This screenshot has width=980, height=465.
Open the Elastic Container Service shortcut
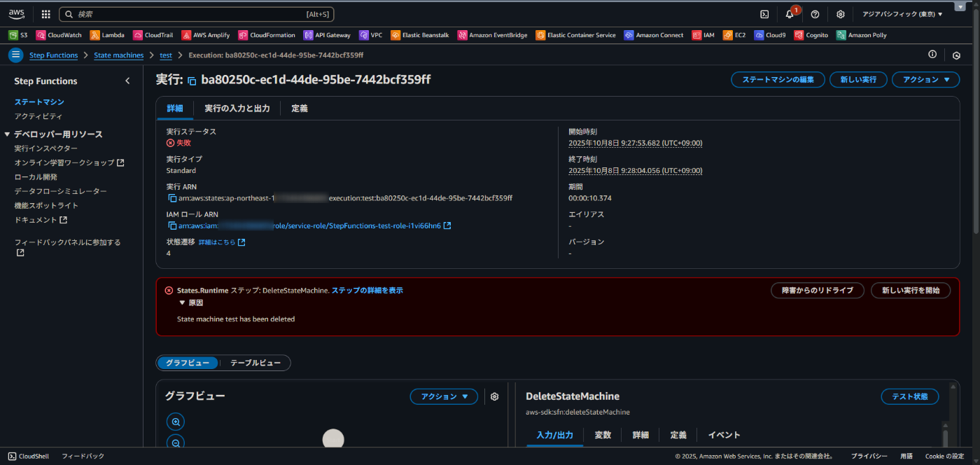tap(576, 35)
